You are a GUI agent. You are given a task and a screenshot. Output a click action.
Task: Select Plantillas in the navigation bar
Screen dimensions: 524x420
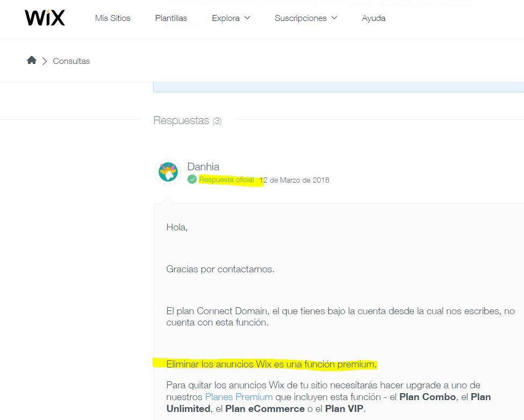point(171,18)
